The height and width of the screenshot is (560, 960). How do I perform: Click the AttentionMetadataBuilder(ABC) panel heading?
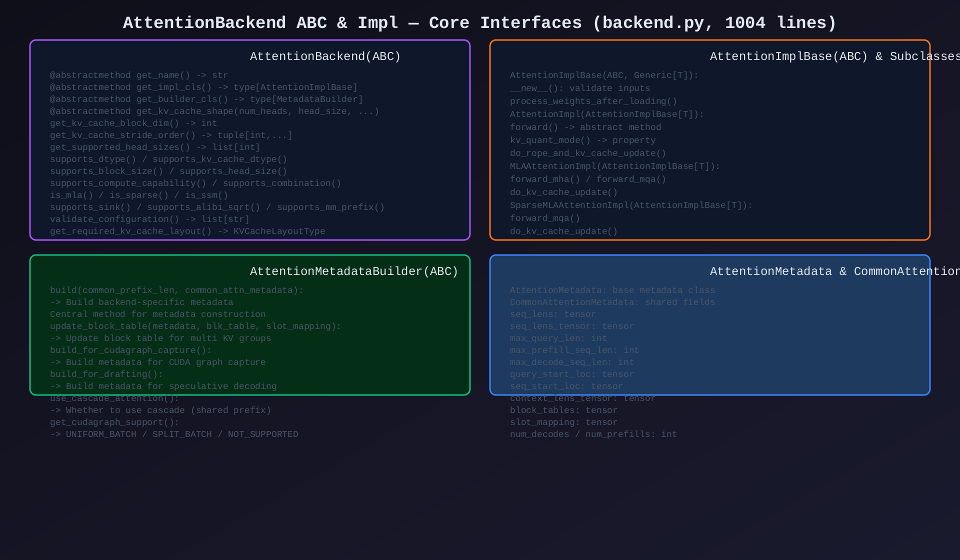click(x=354, y=271)
